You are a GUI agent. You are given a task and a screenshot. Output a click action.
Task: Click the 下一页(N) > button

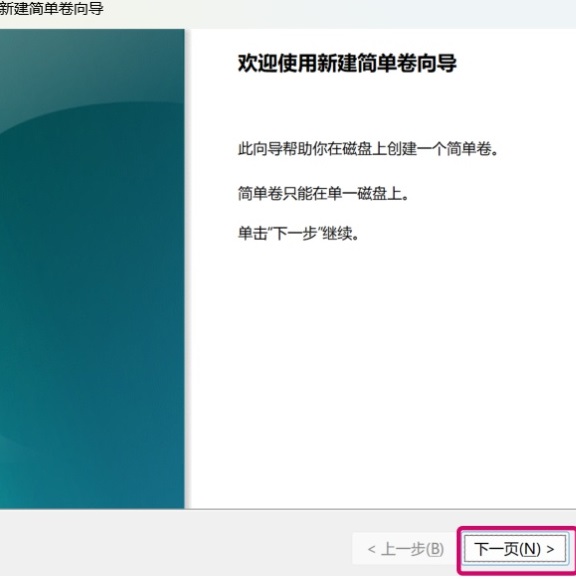coord(515,549)
